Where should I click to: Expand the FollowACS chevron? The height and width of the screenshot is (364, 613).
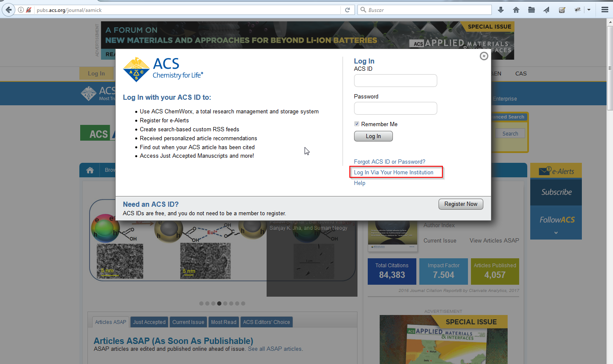point(556,233)
